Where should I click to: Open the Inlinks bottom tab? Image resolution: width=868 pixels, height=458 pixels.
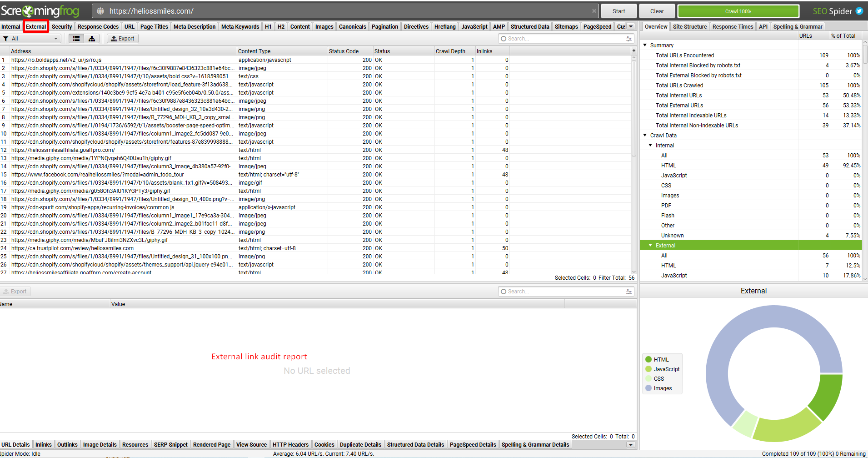point(44,445)
